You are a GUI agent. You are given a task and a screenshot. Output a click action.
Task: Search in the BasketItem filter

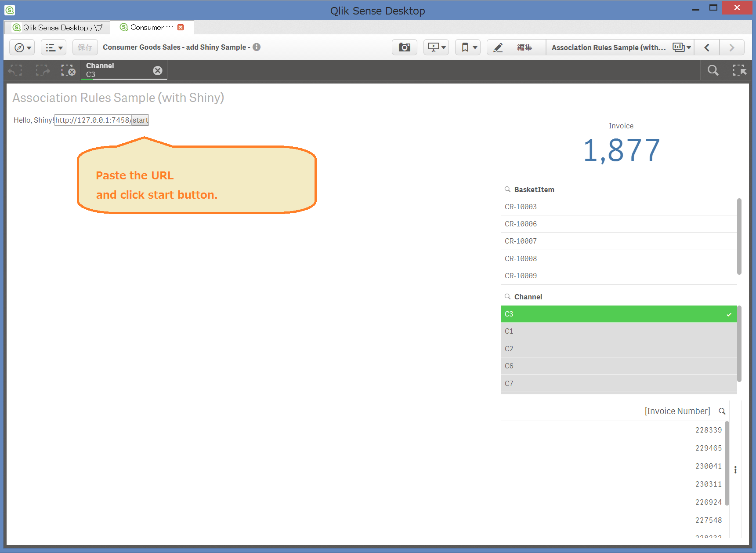[x=507, y=189]
